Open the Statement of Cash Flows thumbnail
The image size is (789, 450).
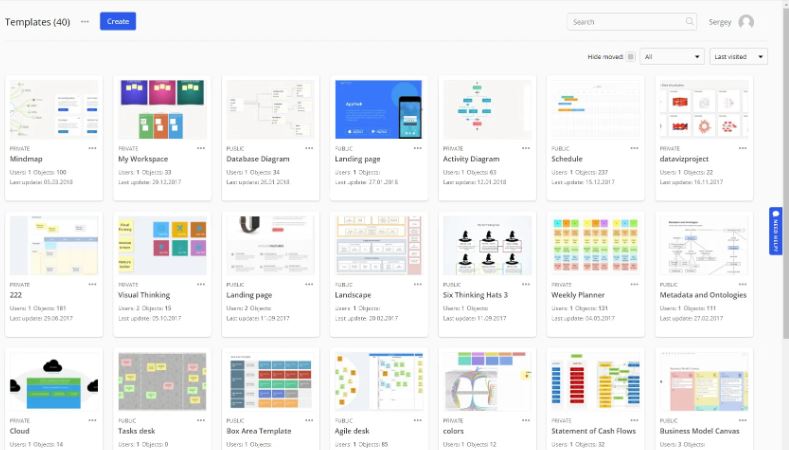tap(595, 382)
